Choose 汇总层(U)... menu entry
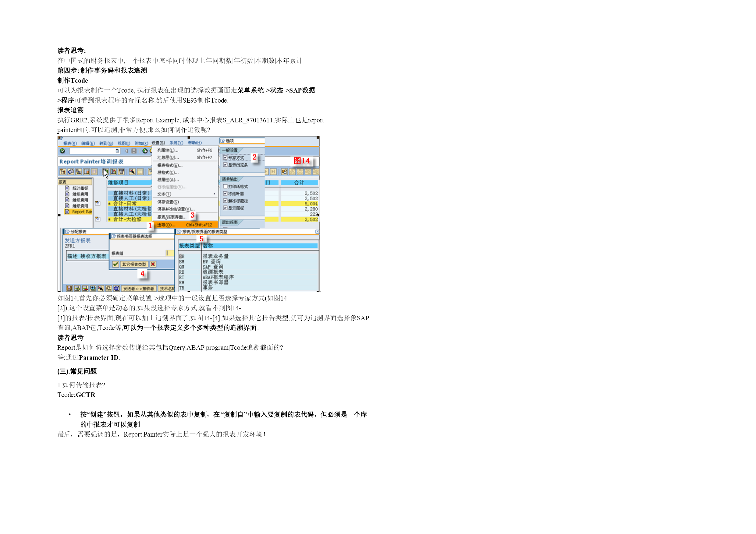This screenshot has width=756, height=534. tap(185, 158)
